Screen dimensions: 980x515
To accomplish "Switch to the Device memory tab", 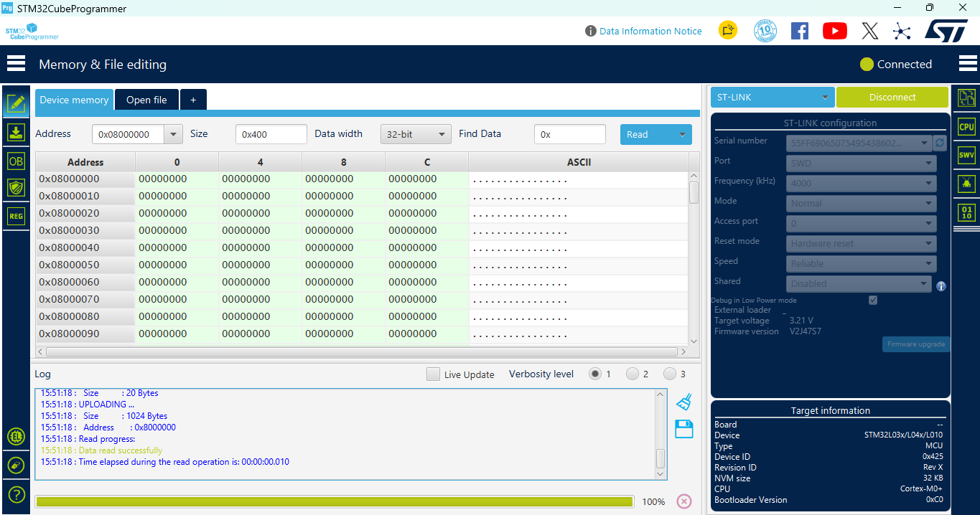I will [x=74, y=100].
